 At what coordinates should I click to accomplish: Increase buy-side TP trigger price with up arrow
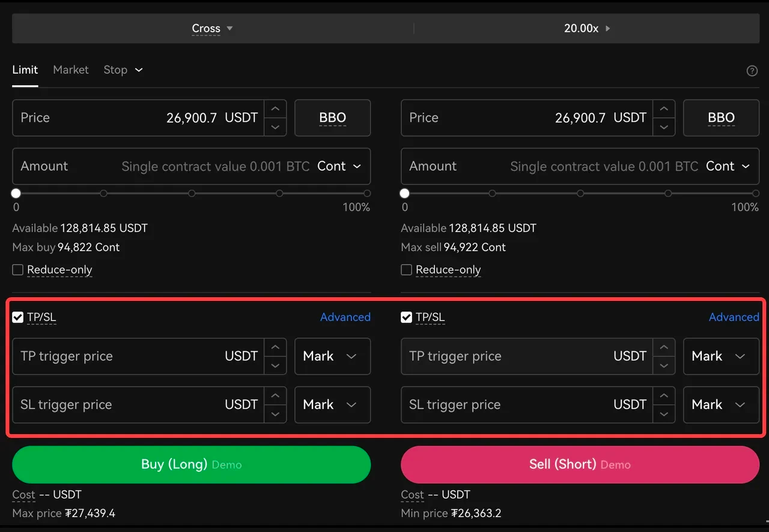(275, 347)
